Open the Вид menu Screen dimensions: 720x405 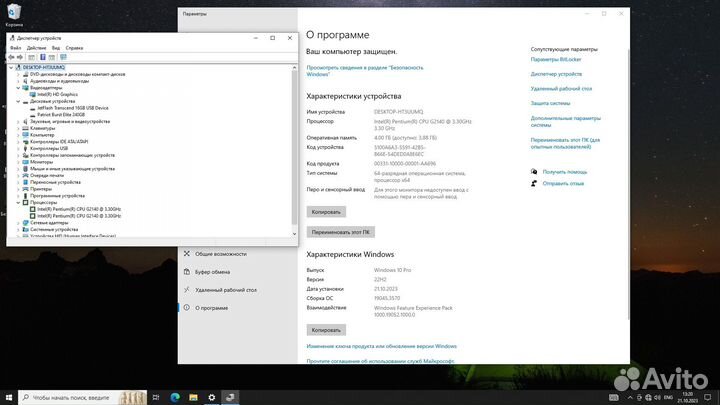pos(56,48)
